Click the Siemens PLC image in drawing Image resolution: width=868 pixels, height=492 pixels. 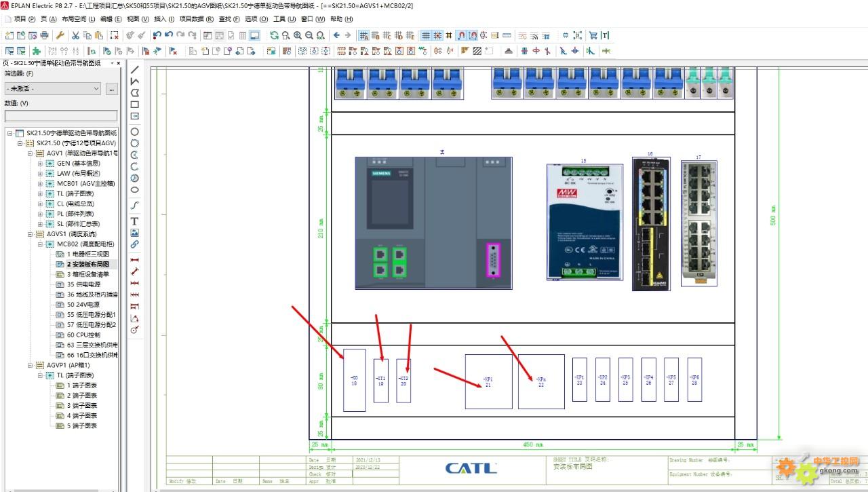pyautogui.click(x=433, y=223)
